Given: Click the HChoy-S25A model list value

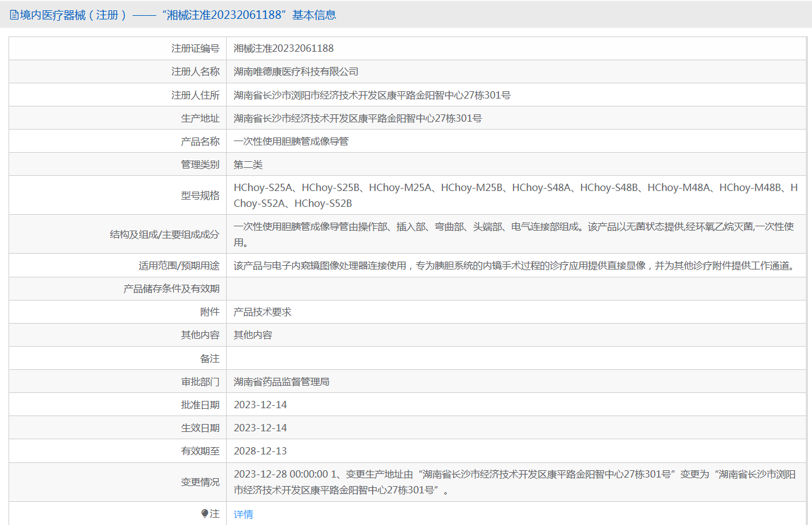Looking at the screenshot, I should pos(515,196).
